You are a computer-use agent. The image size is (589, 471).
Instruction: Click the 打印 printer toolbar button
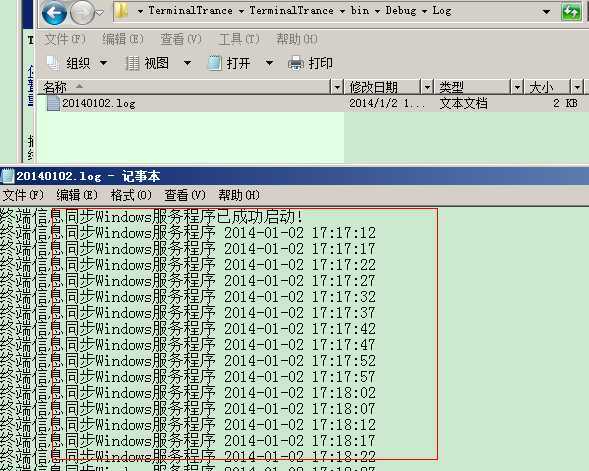coord(310,63)
